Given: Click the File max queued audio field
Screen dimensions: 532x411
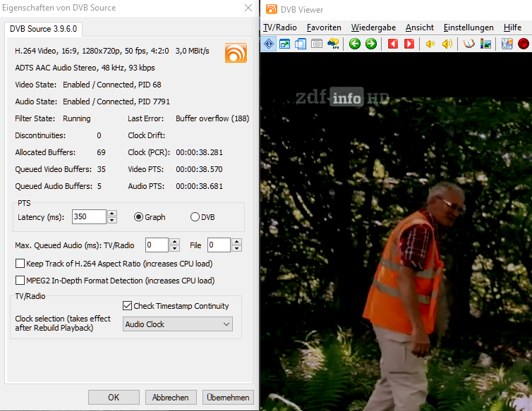Looking at the screenshot, I should [x=219, y=245].
